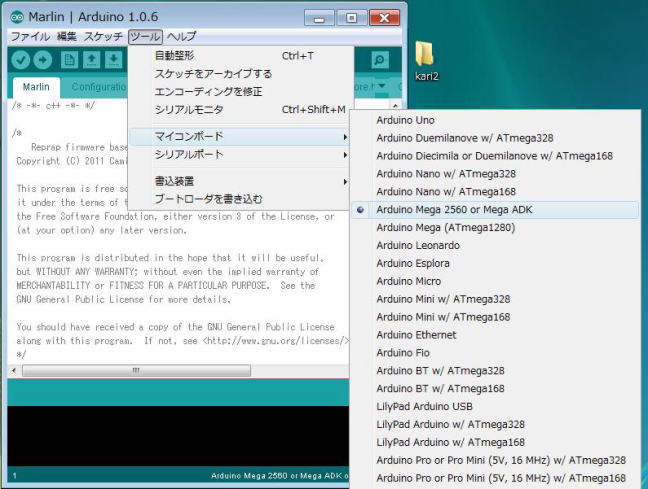Image resolution: width=648 pixels, height=489 pixels.
Task: Choose エンコーディングを修正
Action: (241, 91)
